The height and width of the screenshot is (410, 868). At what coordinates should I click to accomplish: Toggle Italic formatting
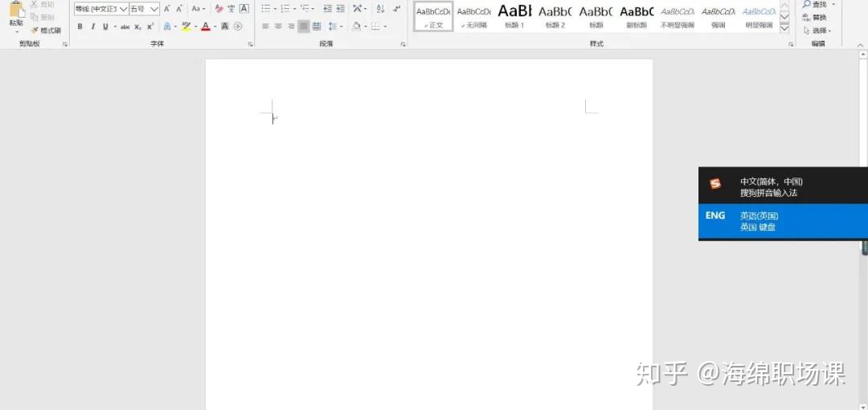(92, 27)
